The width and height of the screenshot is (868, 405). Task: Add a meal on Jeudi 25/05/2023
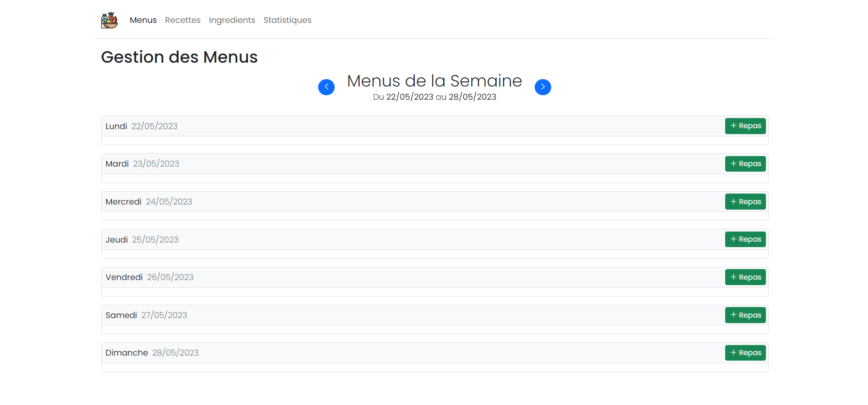click(745, 239)
